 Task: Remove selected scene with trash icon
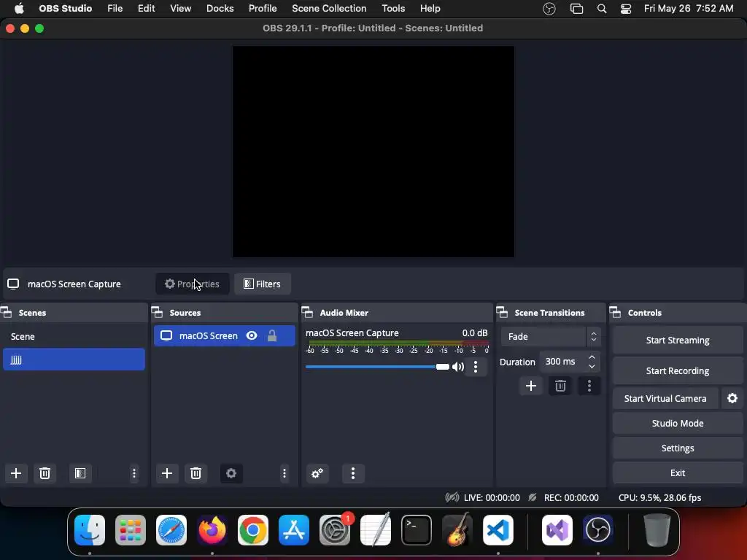(44, 473)
